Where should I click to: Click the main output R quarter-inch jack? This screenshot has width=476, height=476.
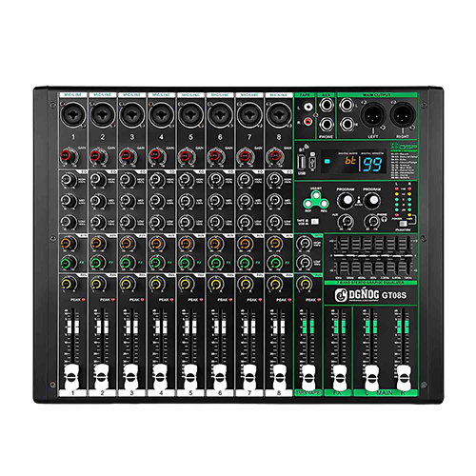(347, 124)
